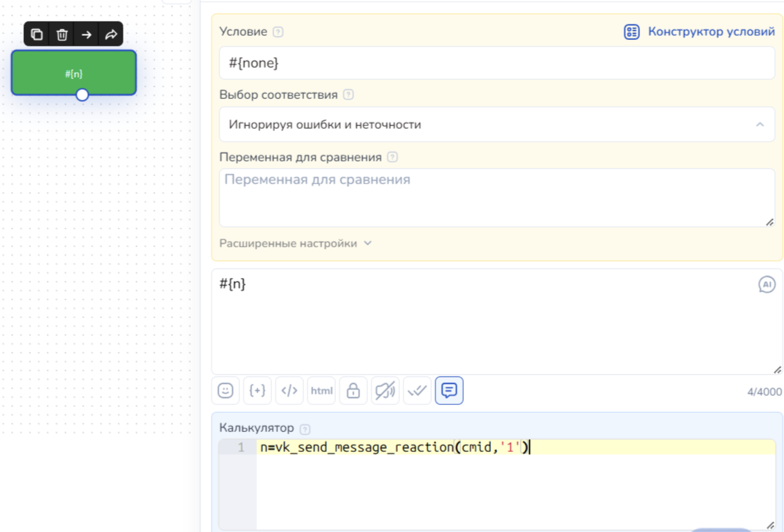Click the 'Переменная для сравнения' text area
The width and height of the screenshot is (784, 532).
click(x=497, y=198)
